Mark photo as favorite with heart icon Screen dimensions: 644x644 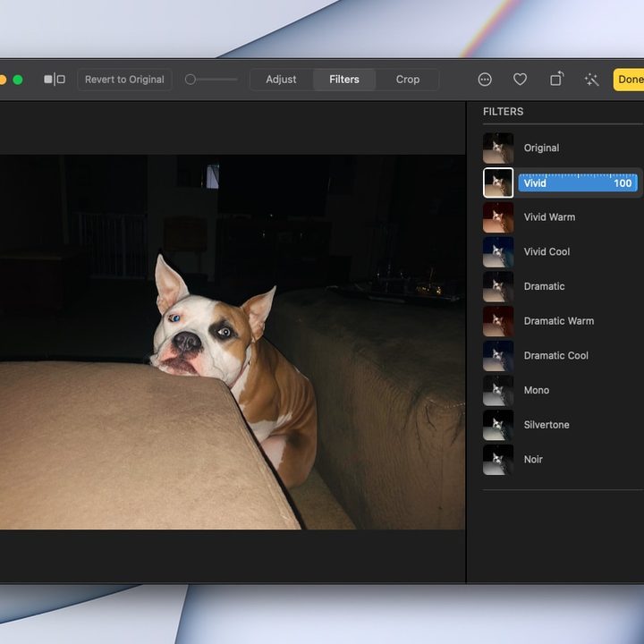[x=520, y=80]
